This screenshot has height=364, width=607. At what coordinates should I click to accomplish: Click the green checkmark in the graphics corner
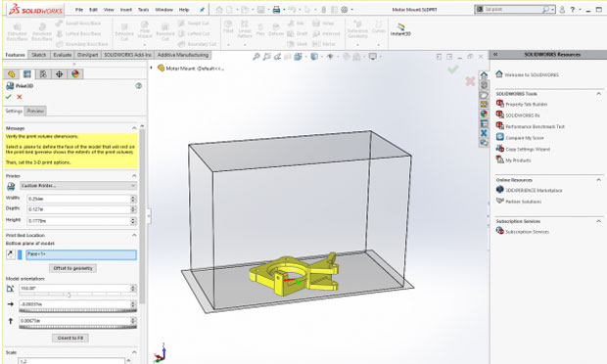tap(453, 69)
